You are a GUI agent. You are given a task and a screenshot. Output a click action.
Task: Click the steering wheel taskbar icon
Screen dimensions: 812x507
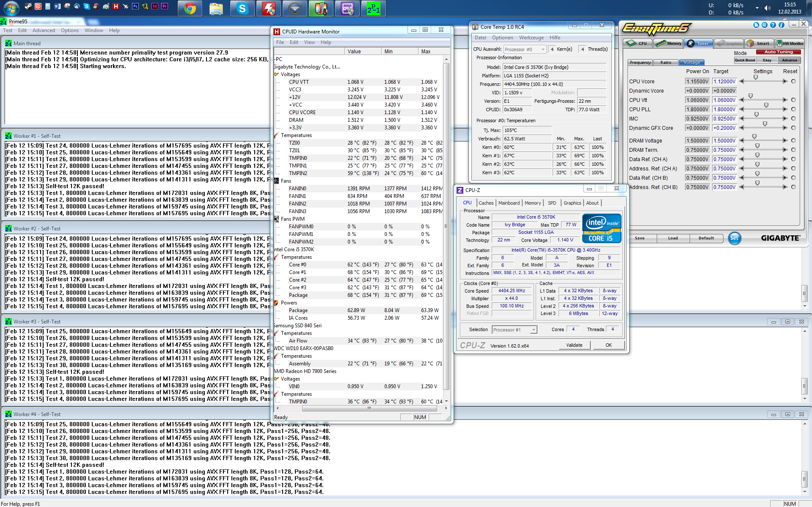coord(295,8)
